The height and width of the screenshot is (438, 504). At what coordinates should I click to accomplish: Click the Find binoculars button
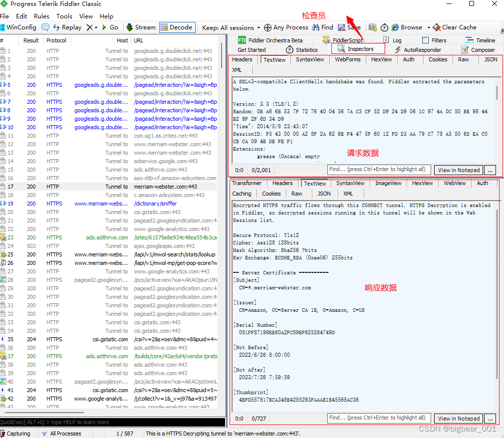[322, 27]
